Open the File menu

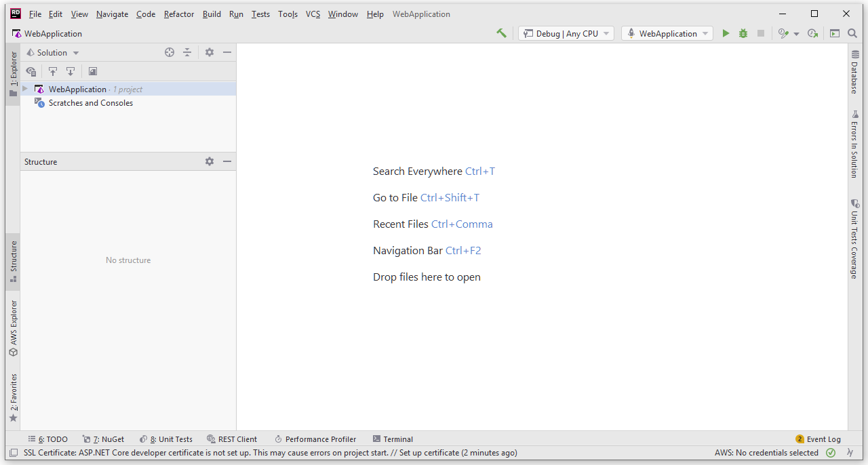tap(35, 14)
